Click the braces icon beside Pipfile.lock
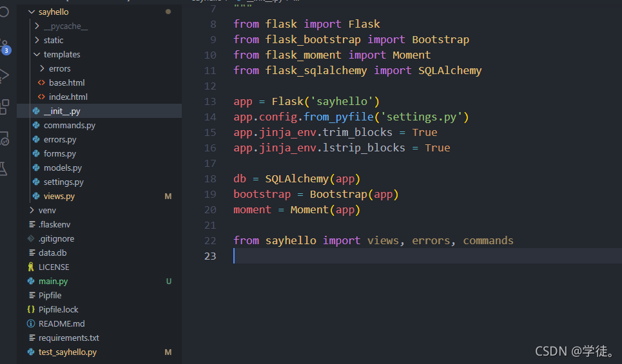622x364 pixels. pyautogui.click(x=31, y=309)
